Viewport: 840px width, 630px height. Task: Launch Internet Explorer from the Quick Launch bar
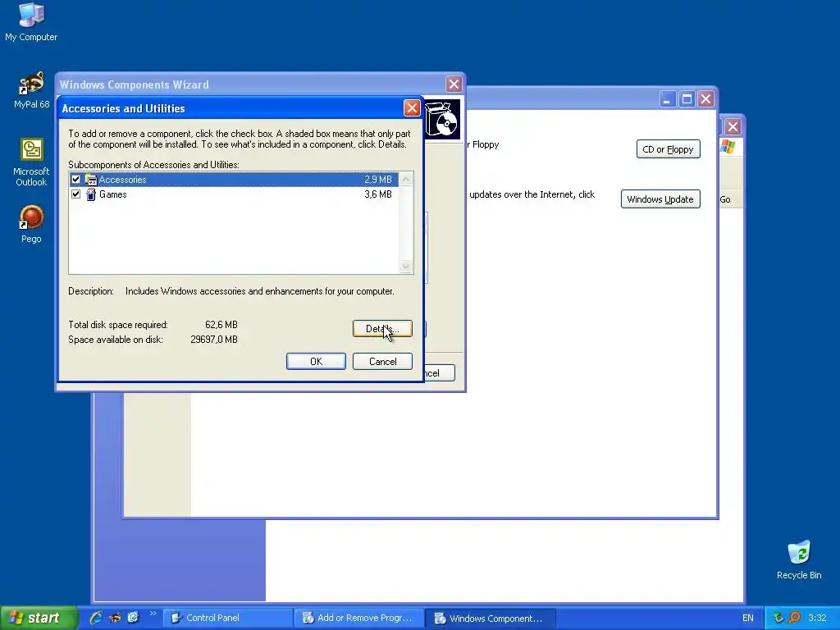coord(96,618)
